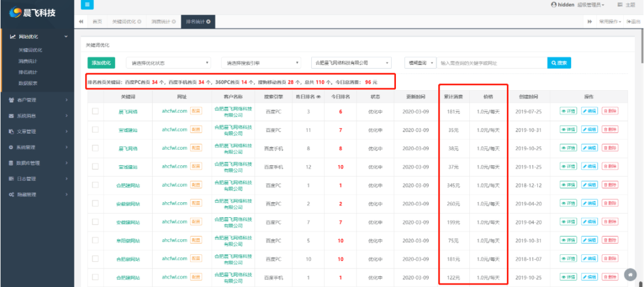Image resolution: width=644 pixels, height=287 pixels.
Task: Click the 退出 logout icon
Action: click(633, 21)
